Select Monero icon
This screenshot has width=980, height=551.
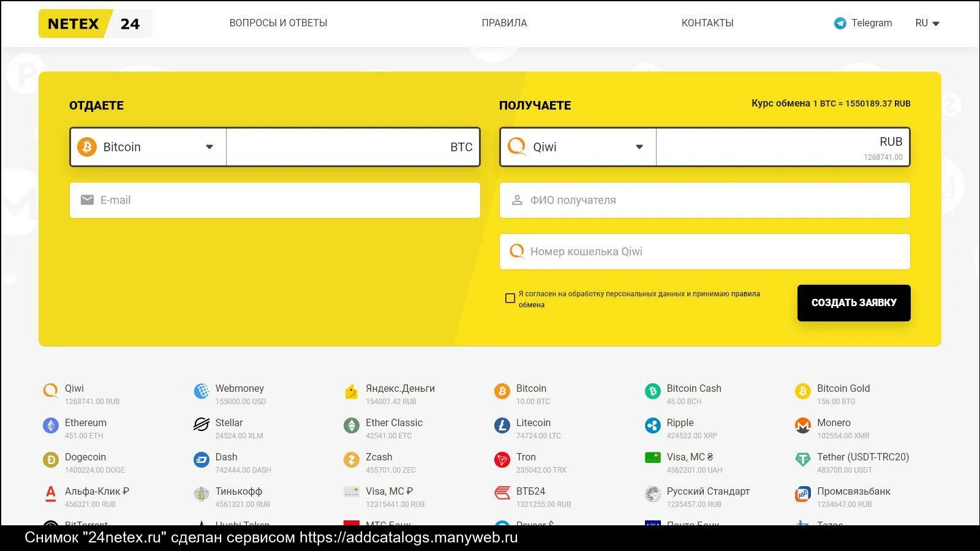point(803,425)
